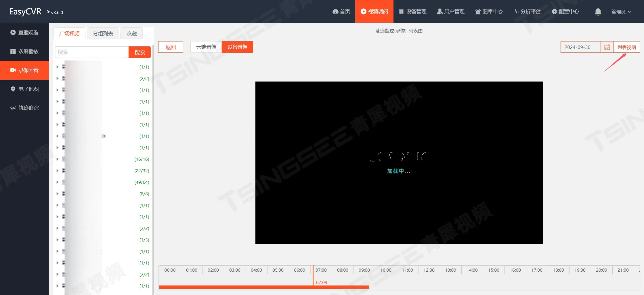Click the 21:00 mark on timeline
The width and height of the screenshot is (644, 295).
[623, 270]
